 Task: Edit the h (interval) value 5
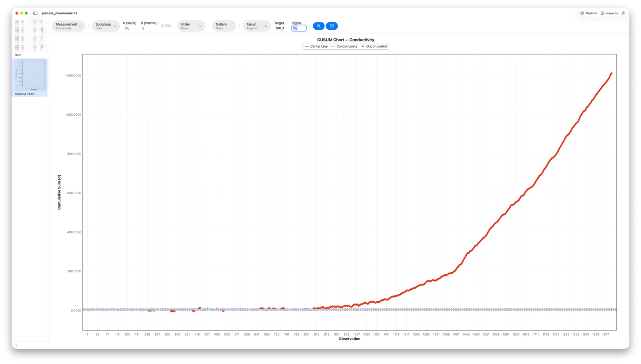pyautogui.click(x=143, y=28)
